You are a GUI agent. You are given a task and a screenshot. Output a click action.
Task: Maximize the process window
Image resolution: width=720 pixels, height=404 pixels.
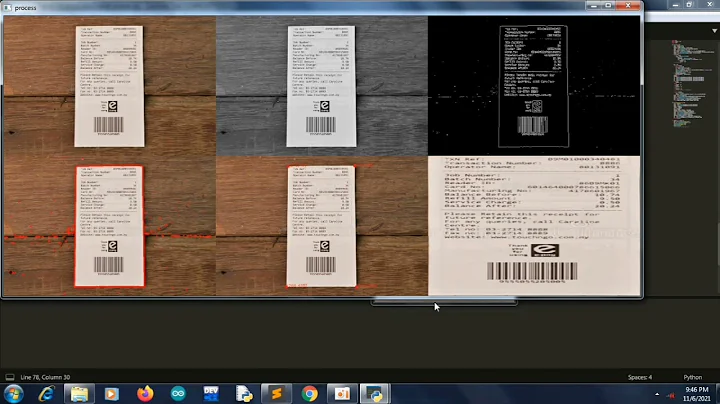coord(608,6)
